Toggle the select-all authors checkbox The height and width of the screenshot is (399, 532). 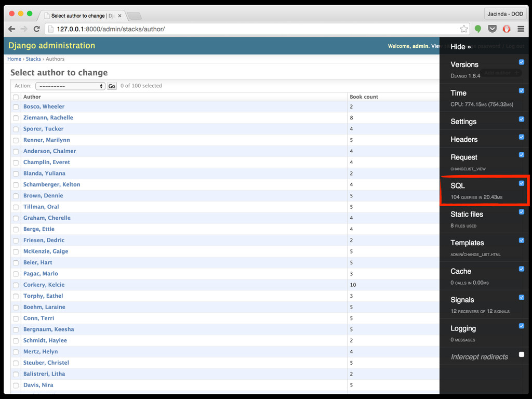coord(16,97)
